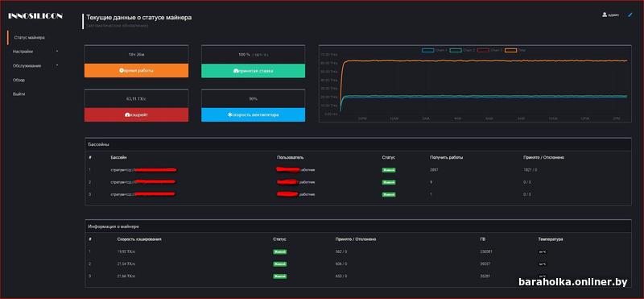Click the temperature badge for chain 1
The image size is (644, 299).
pyautogui.click(x=543, y=251)
